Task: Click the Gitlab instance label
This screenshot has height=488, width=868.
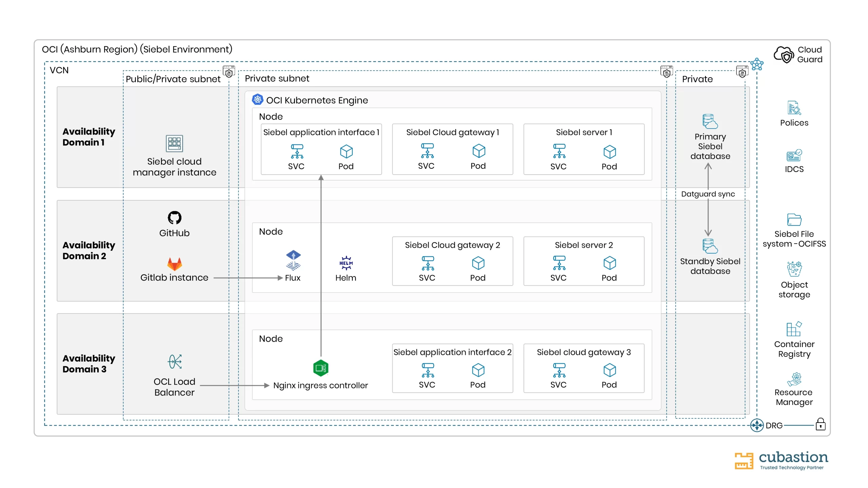Action: click(x=174, y=278)
